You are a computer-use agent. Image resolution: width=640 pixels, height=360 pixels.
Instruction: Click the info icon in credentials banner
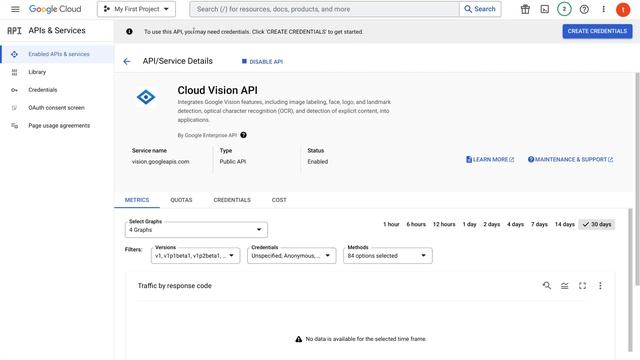[129, 31]
